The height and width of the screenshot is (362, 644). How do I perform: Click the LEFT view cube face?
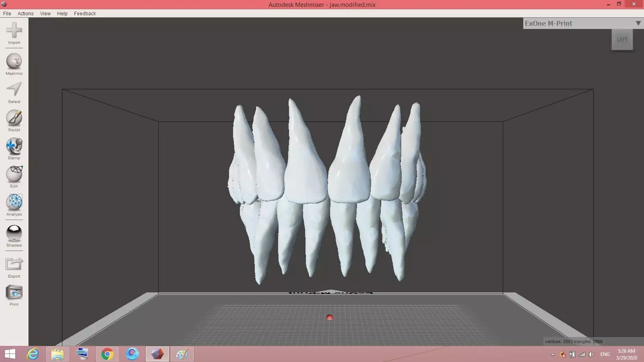(622, 39)
